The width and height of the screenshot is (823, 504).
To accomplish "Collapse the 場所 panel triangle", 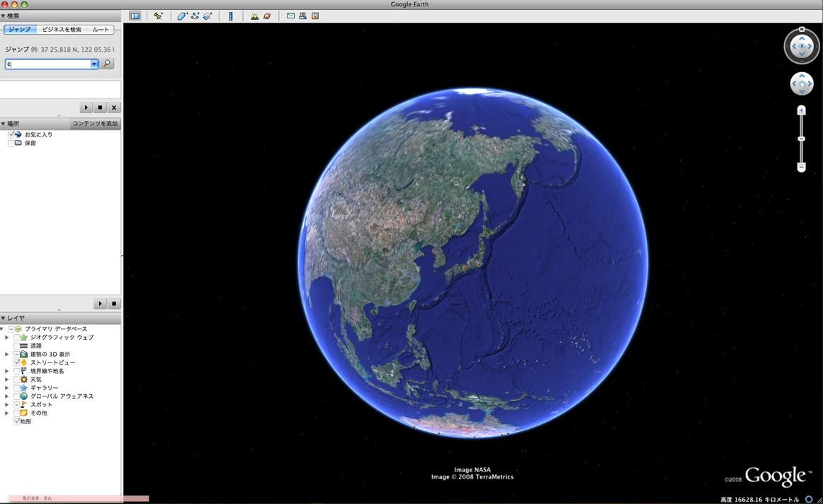I will point(3,124).
